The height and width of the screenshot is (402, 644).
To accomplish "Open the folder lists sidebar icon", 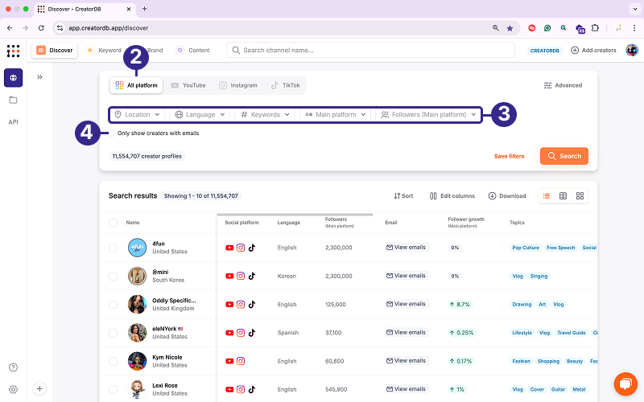I will 13,100.
